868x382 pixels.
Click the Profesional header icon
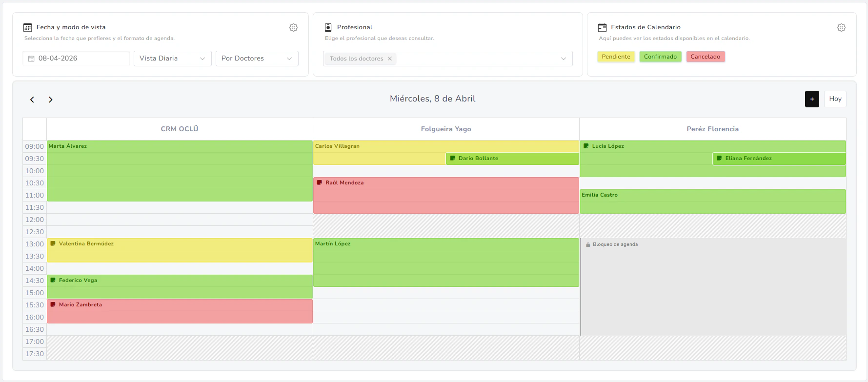[x=328, y=27]
